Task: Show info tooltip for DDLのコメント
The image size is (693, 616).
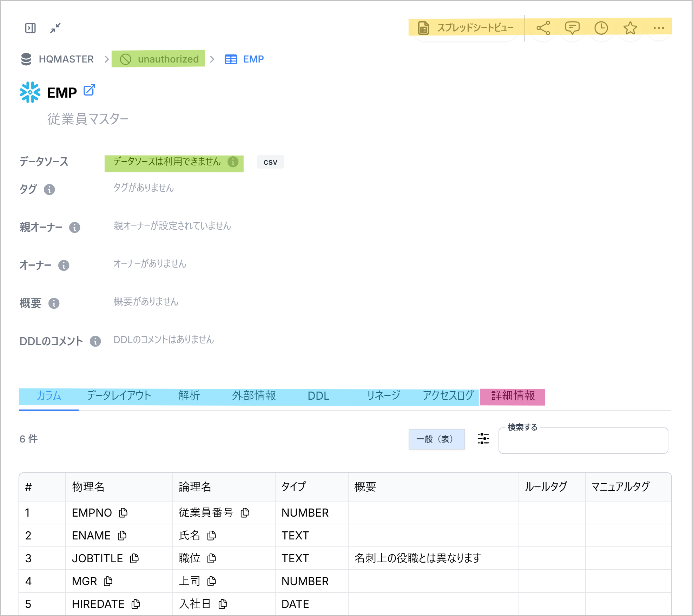Action: tap(95, 341)
